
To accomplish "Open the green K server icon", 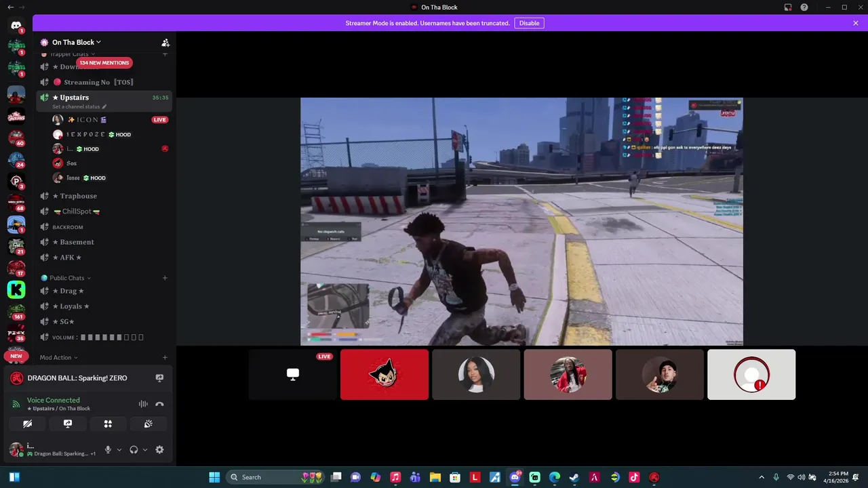I will (x=16, y=289).
